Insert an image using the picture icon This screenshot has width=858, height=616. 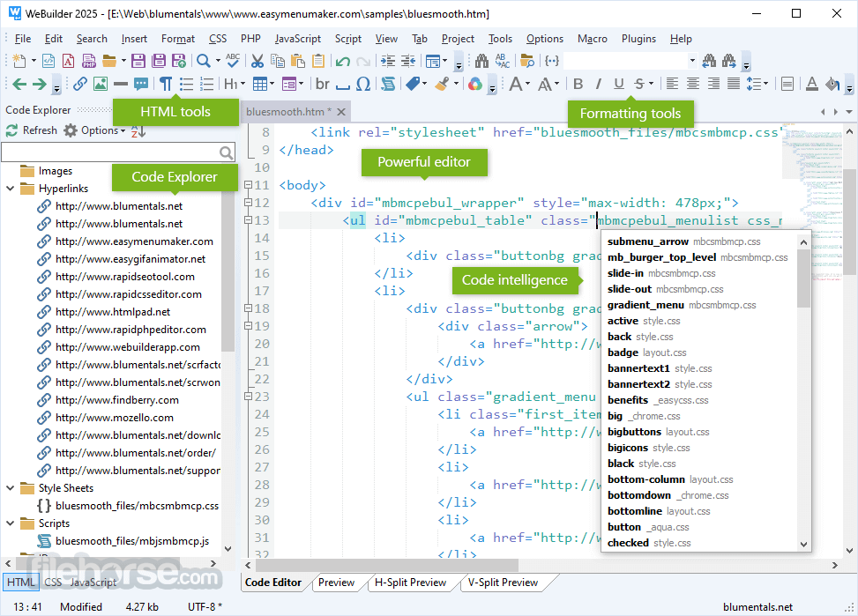(101, 85)
